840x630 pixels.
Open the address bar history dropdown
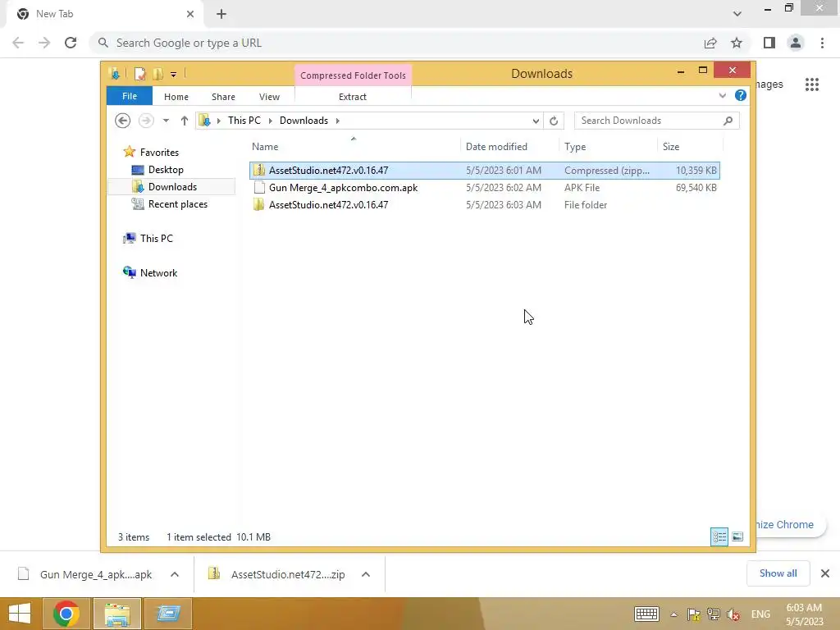536,121
